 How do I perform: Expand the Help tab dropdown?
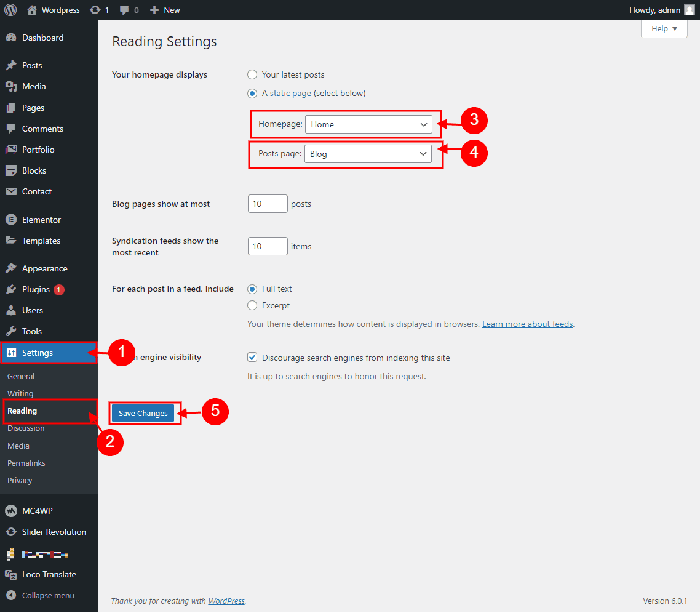[664, 29]
